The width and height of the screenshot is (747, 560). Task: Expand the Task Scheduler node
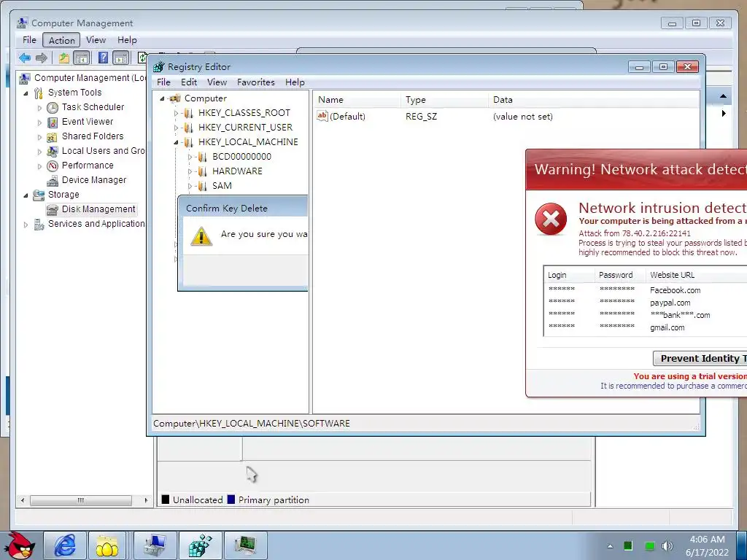(39, 108)
